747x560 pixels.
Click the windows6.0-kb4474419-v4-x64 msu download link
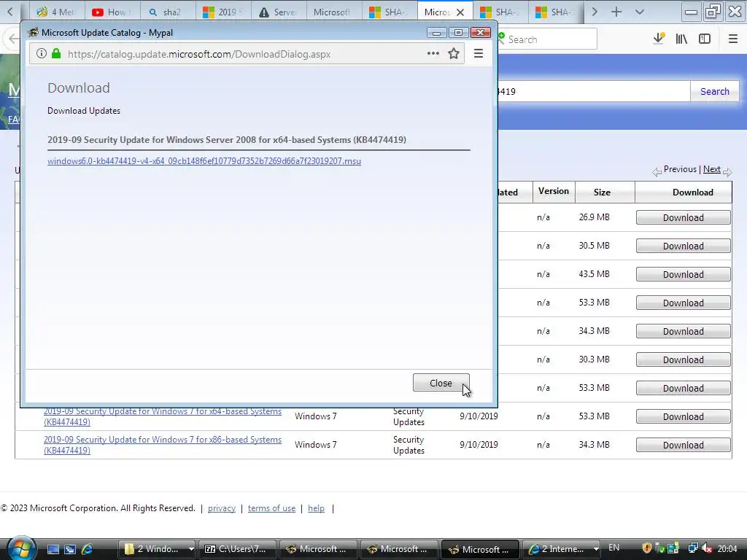pos(204,161)
